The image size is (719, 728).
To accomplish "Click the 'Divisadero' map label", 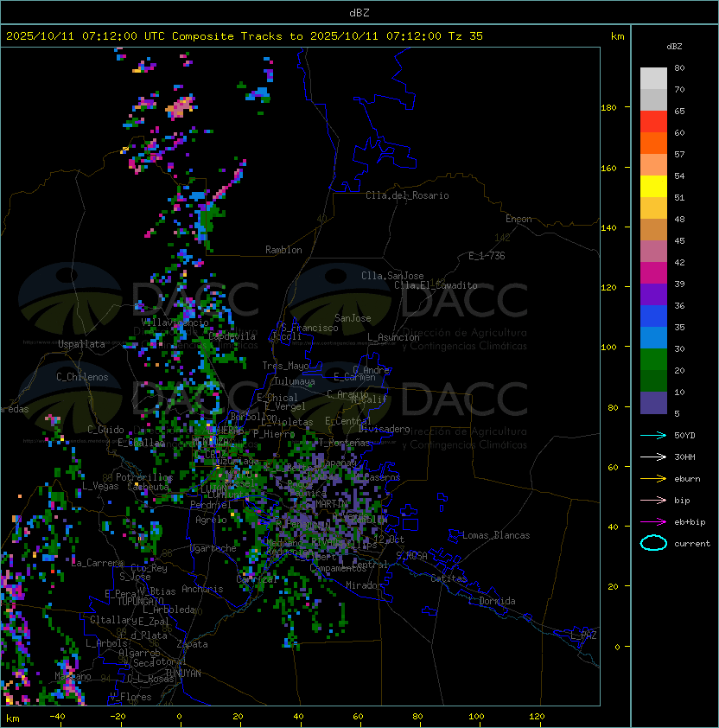I will [385, 429].
